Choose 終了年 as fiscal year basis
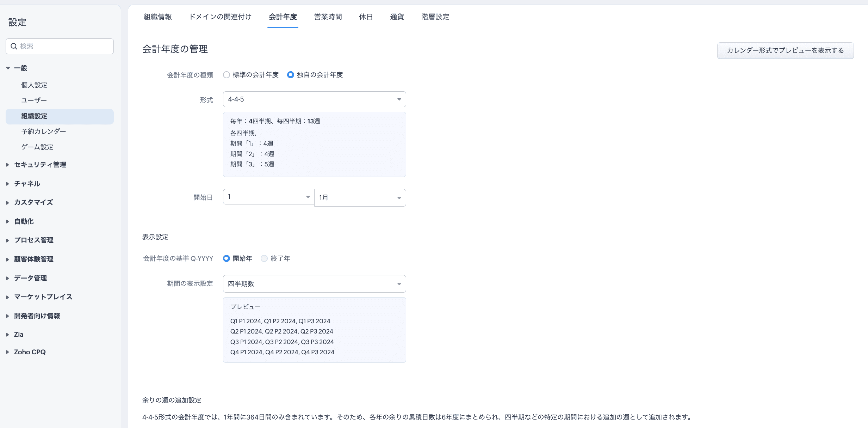Screen dimensions: 868x428 (x=264, y=258)
